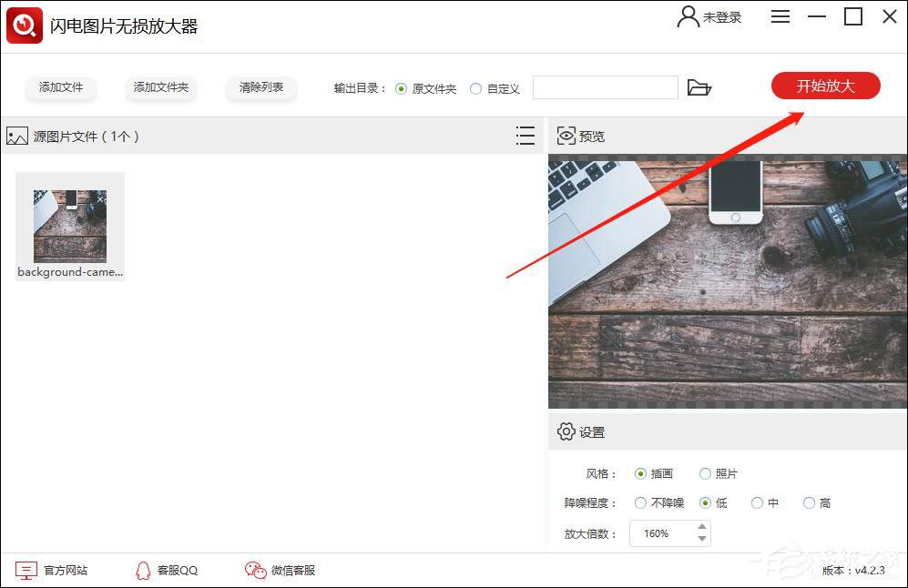Click the 设置 gear icon on settings panel
The image size is (908, 588).
[566, 431]
